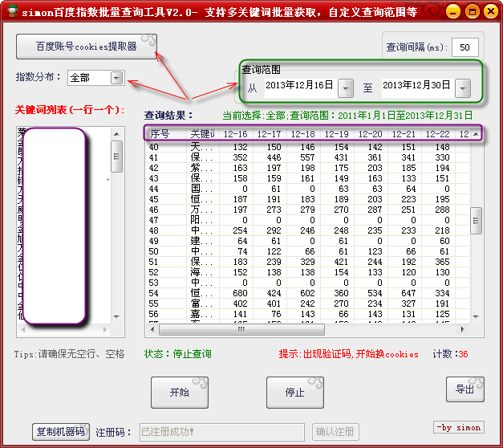Click the start date field 2013年12月16日
The height and width of the screenshot is (448, 503).
[301, 88]
